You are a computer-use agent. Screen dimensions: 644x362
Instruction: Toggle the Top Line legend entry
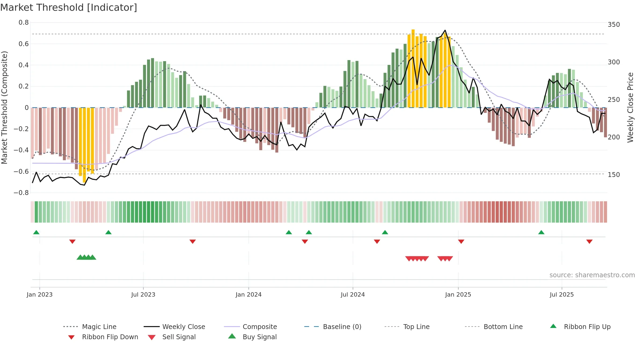coord(407,327)
